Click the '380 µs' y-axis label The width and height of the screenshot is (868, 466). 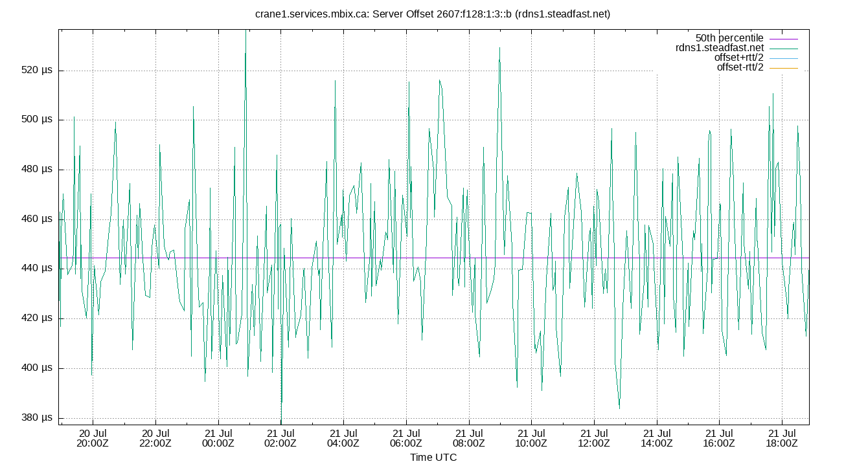(37, 417)
